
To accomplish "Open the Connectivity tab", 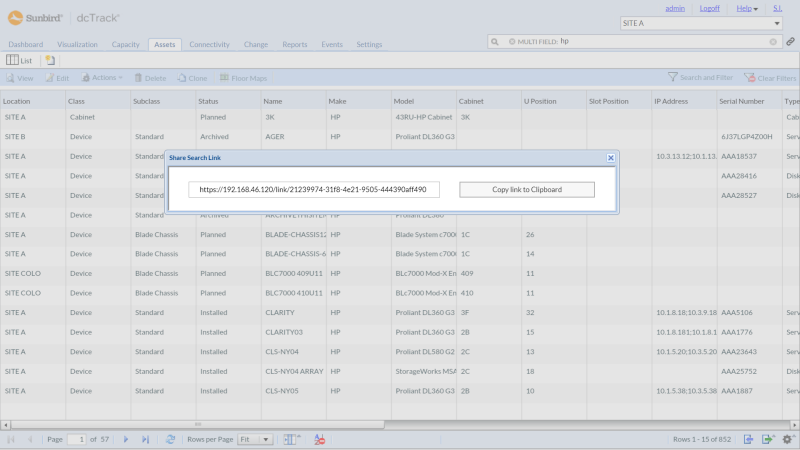I will (209, 44).
